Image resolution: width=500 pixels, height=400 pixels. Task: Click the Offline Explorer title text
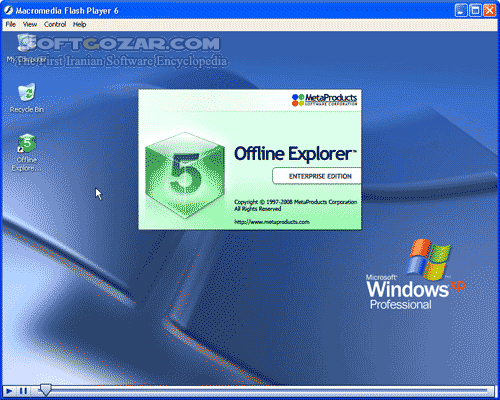[295, 154]
